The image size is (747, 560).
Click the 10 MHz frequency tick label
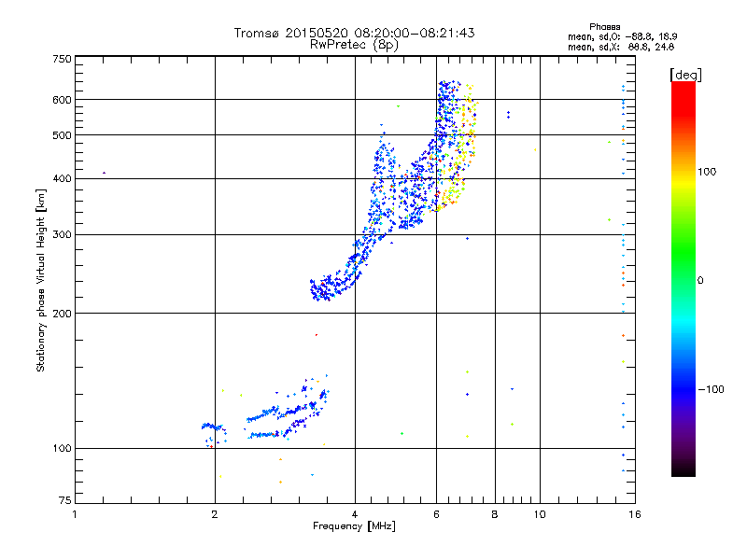tap(540, 514)
